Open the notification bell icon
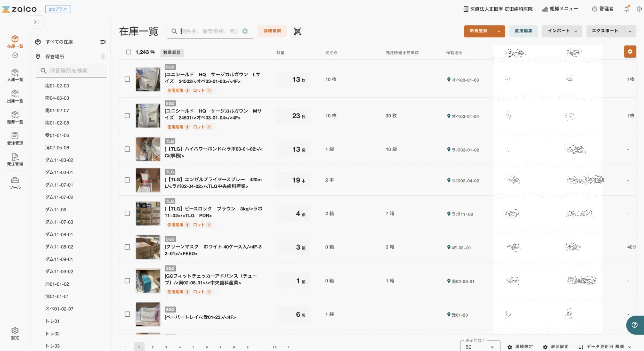This screenshot has width=644, height=351. pyautogui.click(x=626, y=9)
